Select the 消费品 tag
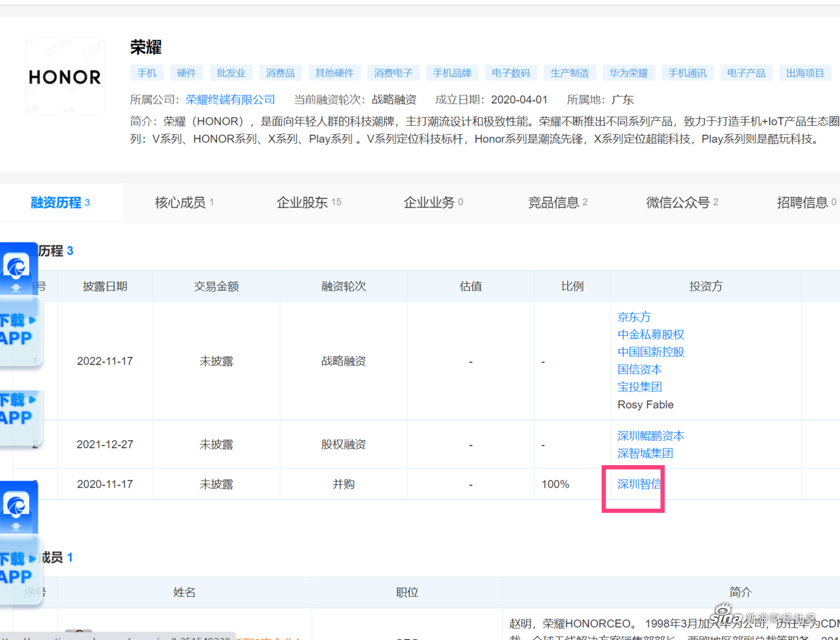Viewport: 840px width, 640px height. click(280, 73)
